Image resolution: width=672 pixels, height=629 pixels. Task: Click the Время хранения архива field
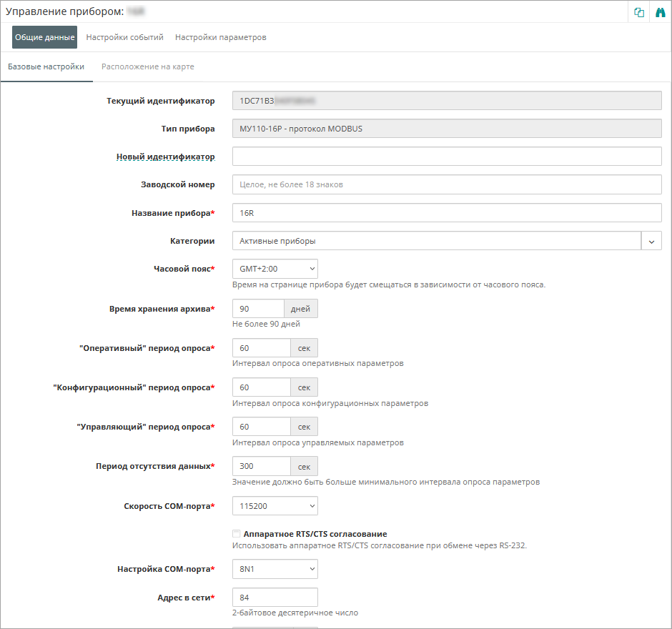[x=258, y=309]
